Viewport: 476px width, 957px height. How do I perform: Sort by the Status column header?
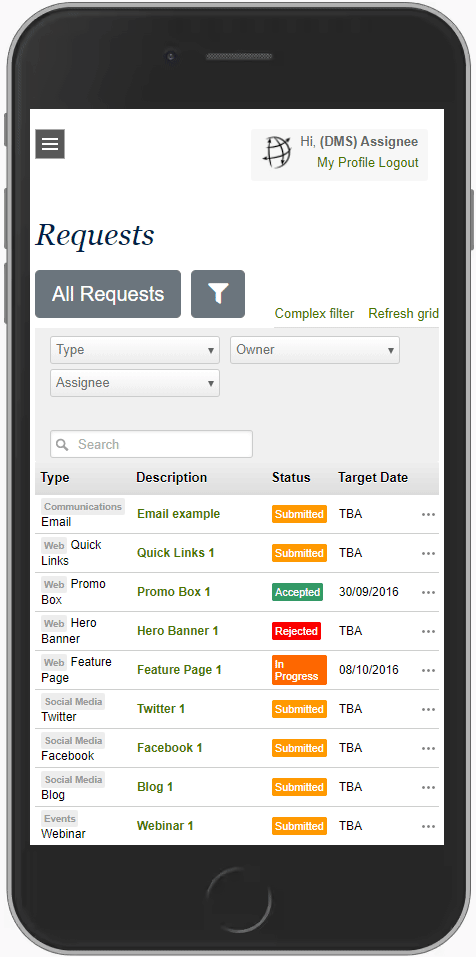coord(291,478)
